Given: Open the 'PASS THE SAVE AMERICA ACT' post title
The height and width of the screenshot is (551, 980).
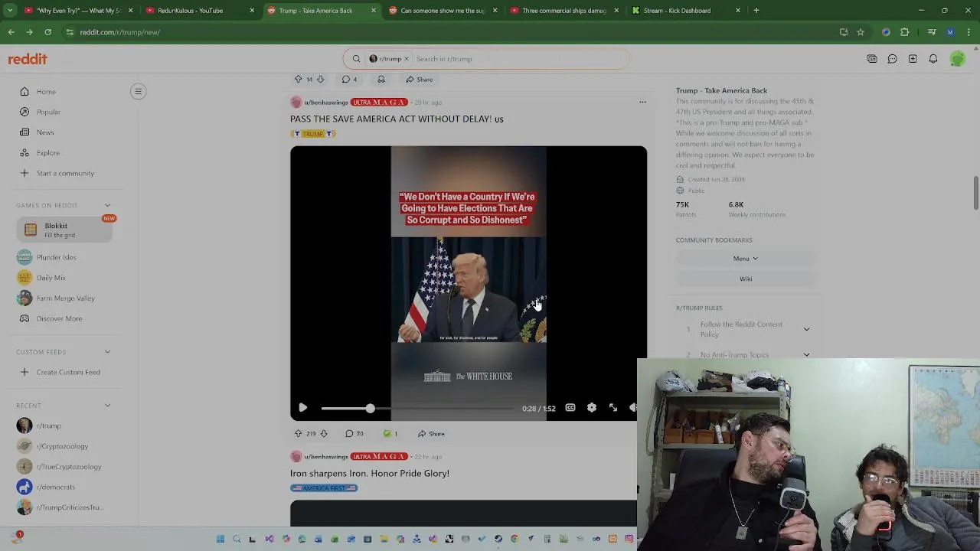Looking at the screenshot, I should [x=397, y=119].
